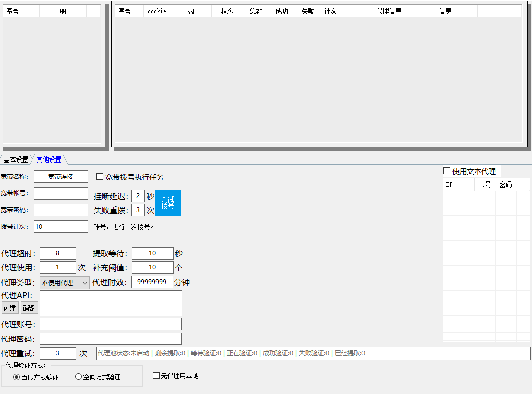Select the 代理时效 minutes field

[152, 282]
